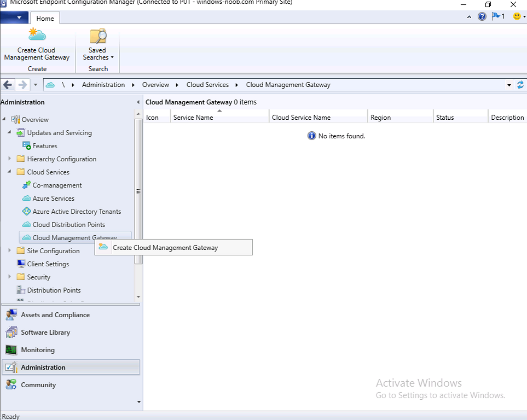Screen dimensions: 527x420
Task: Click Azure Active Directory Tenants icon
Action: point(27,211)
